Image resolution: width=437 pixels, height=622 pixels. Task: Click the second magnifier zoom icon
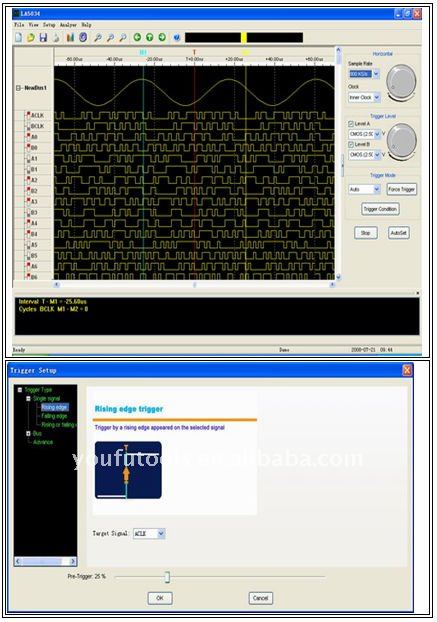point(110,38)
